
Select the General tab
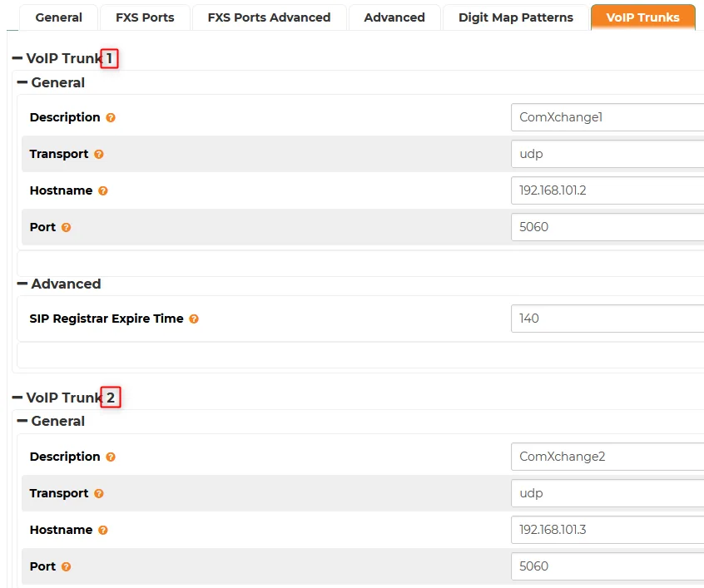coord(58,17)
